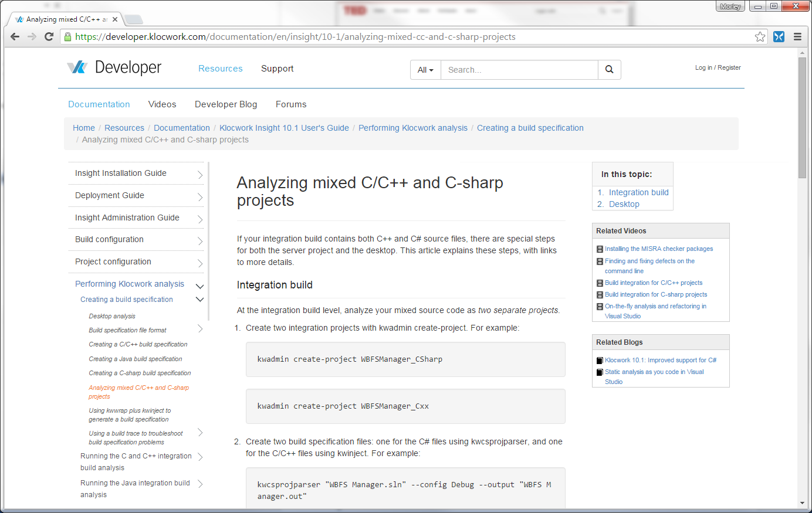Open Creating a C/C++ build specification item
This screenshot has height=513, width=812.
click(138, 345)
